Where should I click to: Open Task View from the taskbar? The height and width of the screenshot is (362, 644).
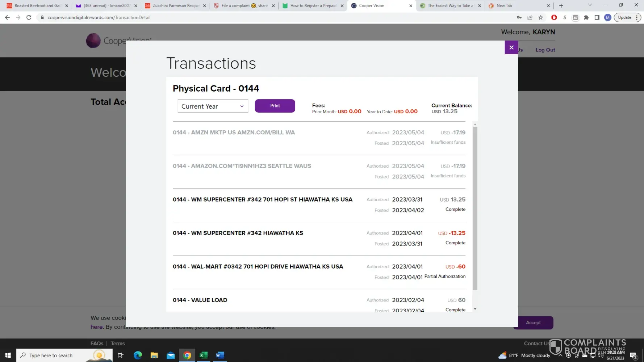(x=121, y=355)
